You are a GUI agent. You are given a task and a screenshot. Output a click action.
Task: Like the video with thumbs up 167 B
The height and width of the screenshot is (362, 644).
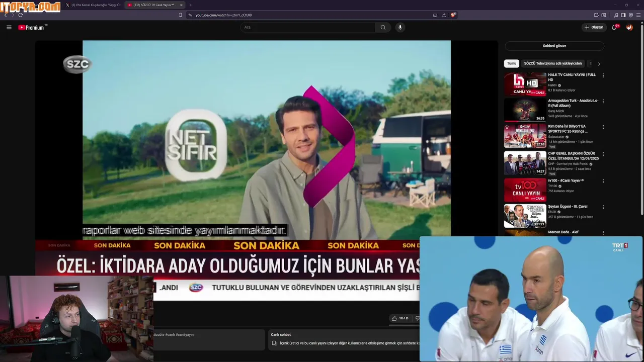tap(400, 318)
